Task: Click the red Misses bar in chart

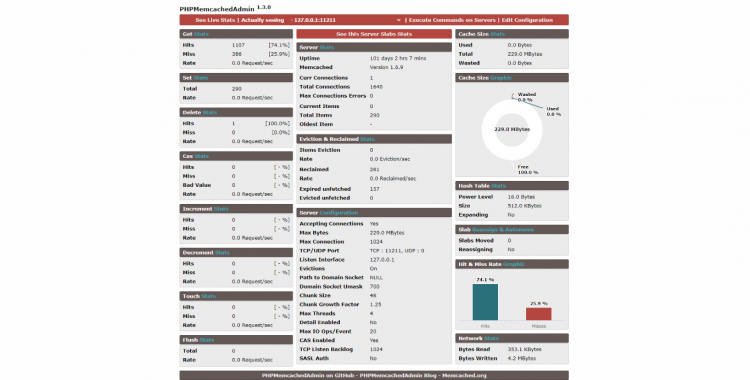Action: [539, 314]
